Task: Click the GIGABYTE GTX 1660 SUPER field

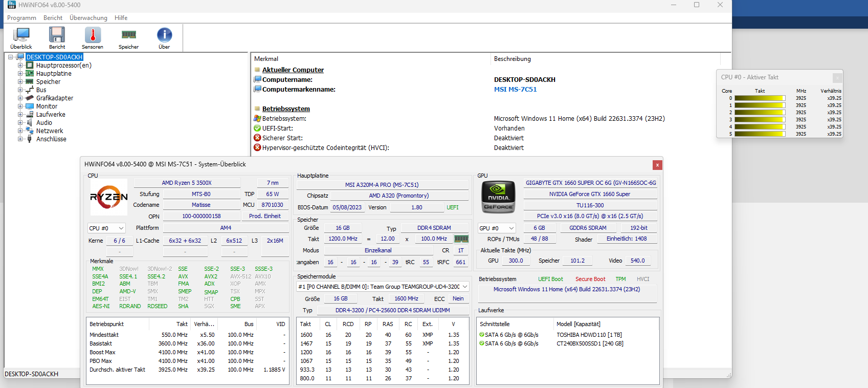Action: coord(591,183)
